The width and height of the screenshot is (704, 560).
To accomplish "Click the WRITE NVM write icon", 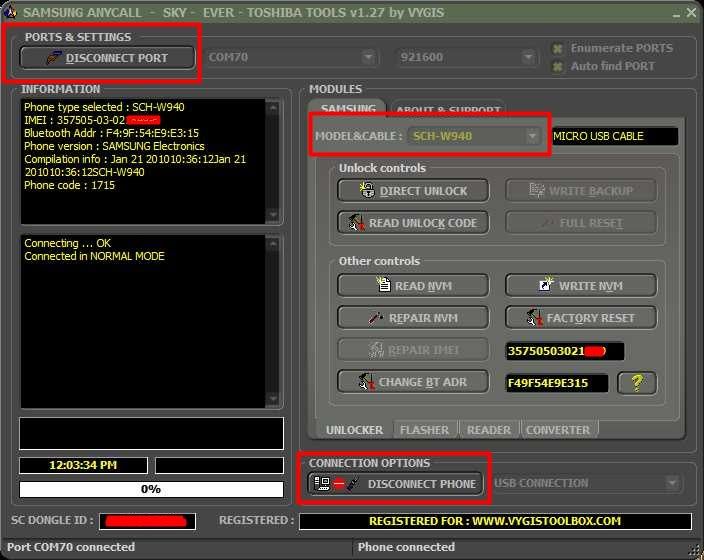I will pyautogui.click(x=546, y=284).
